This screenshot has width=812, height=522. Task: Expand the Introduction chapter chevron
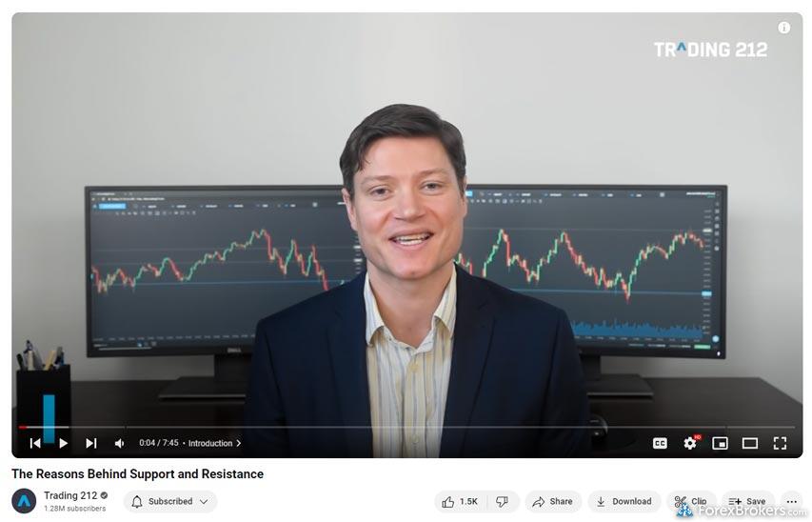tap(238, 443)
